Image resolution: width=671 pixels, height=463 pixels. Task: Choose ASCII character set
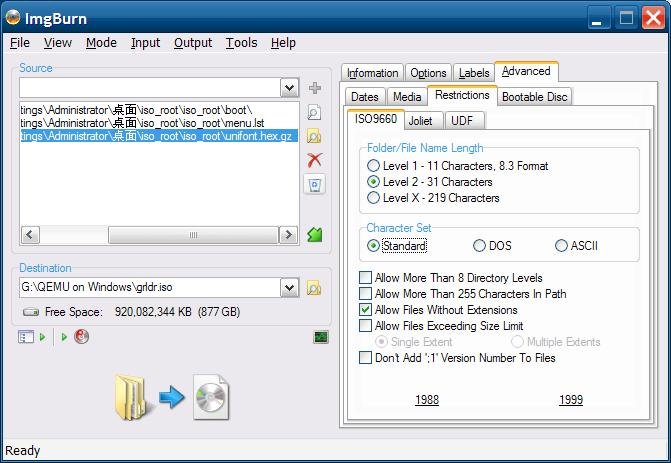(576, 246)
